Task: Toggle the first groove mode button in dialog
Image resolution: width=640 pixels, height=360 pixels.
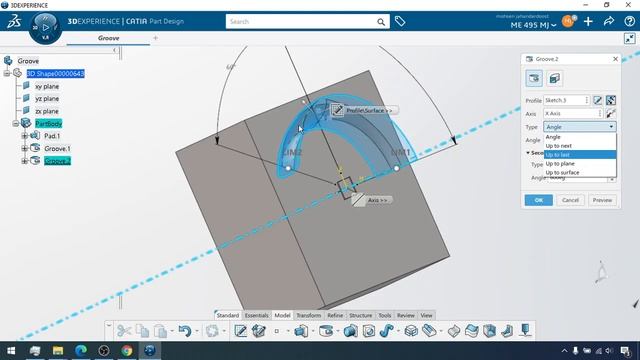Action: [534, 78]
